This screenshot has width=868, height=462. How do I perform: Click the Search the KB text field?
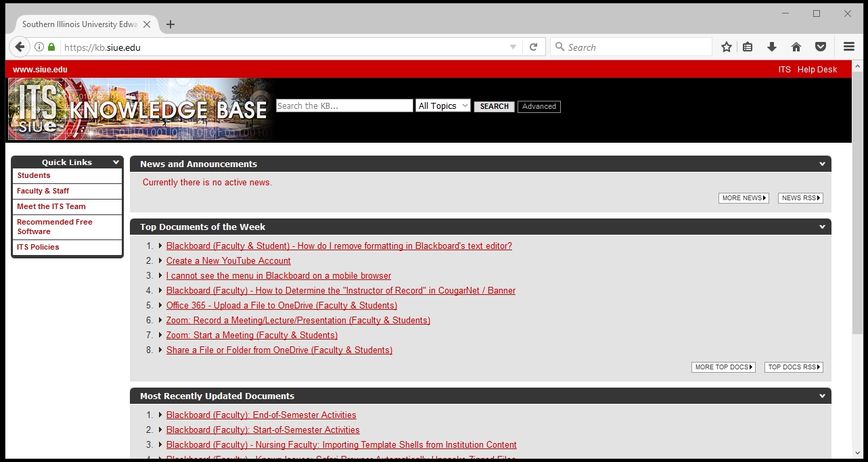344,106
